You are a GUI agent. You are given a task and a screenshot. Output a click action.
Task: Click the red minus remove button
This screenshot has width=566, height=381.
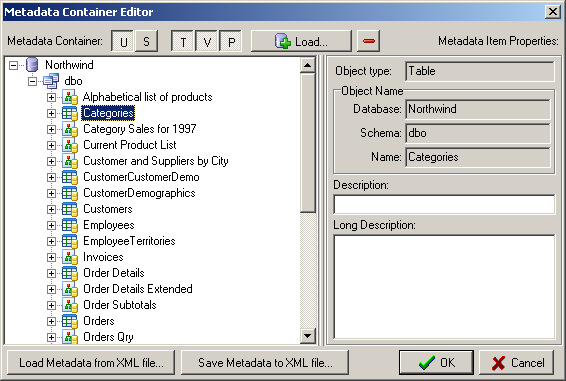coord(369,41)
